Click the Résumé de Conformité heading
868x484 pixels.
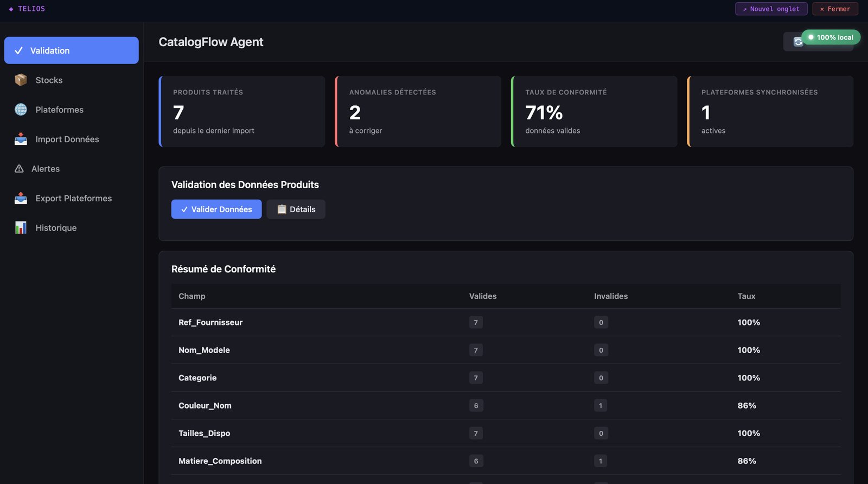tap(224, 269)
